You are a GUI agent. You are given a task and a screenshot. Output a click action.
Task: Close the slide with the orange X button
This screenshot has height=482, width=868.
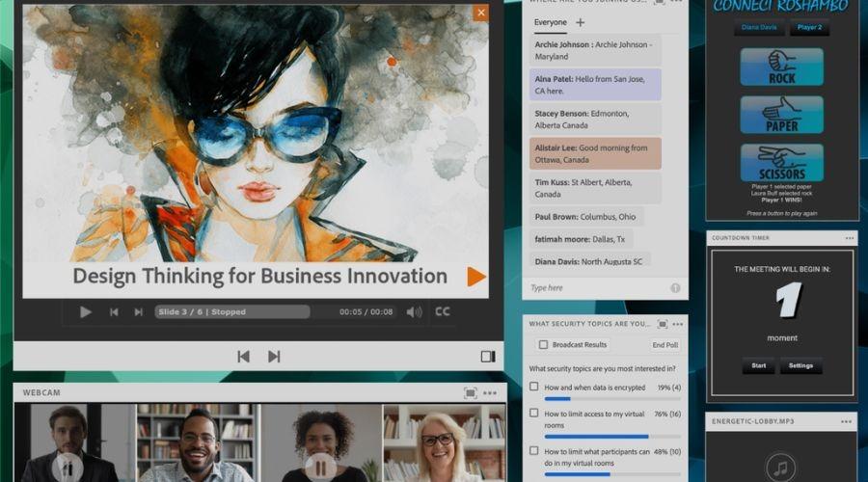click(480, 13)
